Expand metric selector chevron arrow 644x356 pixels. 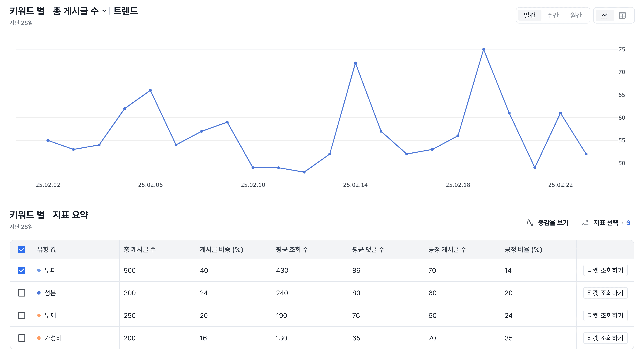[x=104, y=11]
